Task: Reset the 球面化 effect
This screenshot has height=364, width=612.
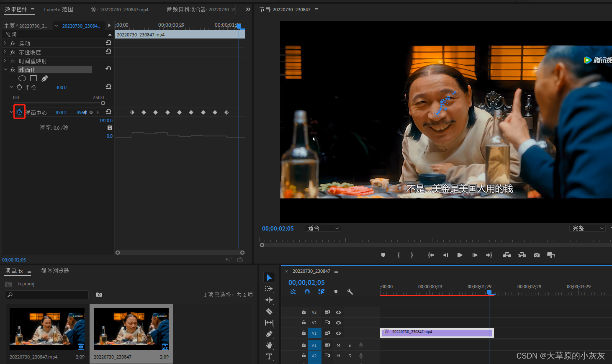Action: click(x=108, y=69)
